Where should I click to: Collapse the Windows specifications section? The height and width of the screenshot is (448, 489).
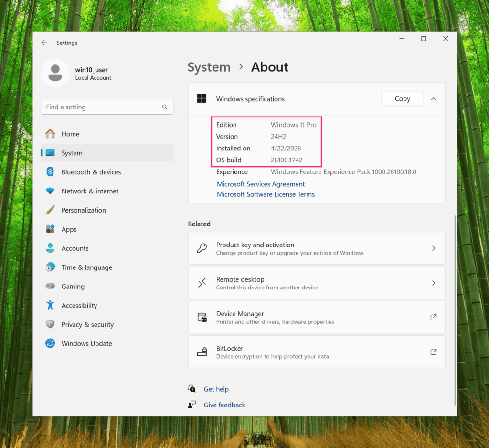pos(434,99)
